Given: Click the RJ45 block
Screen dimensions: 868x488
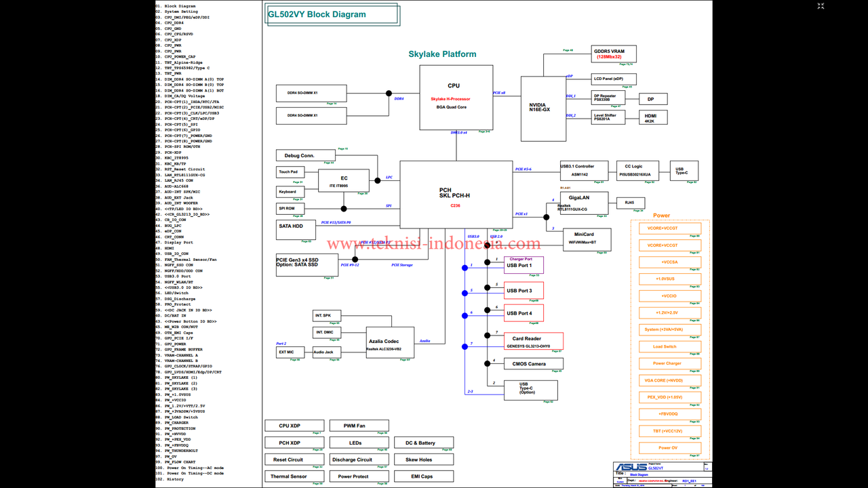Looking at the screenshot, I should coord(630,203).
